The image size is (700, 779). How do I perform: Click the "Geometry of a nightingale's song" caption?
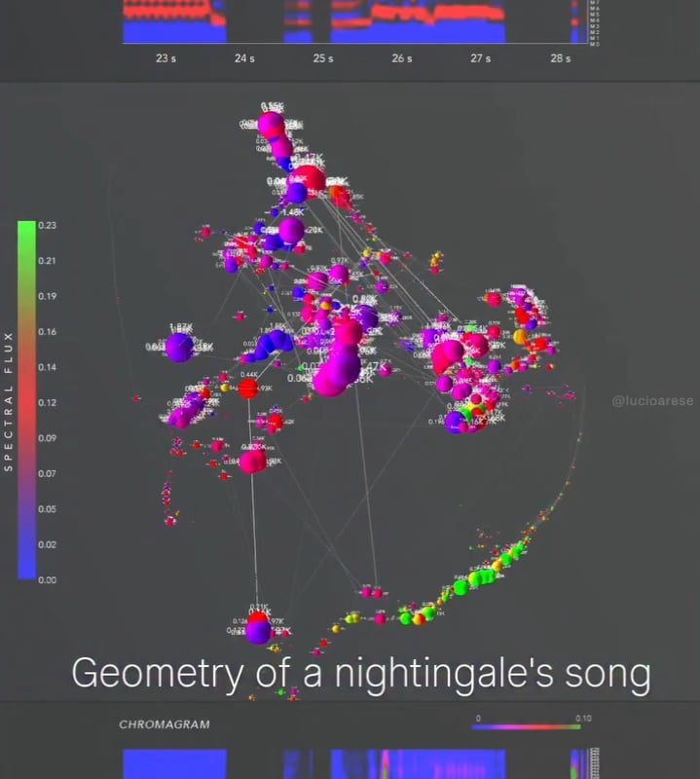pyautogui.click(x=361, y=673)
